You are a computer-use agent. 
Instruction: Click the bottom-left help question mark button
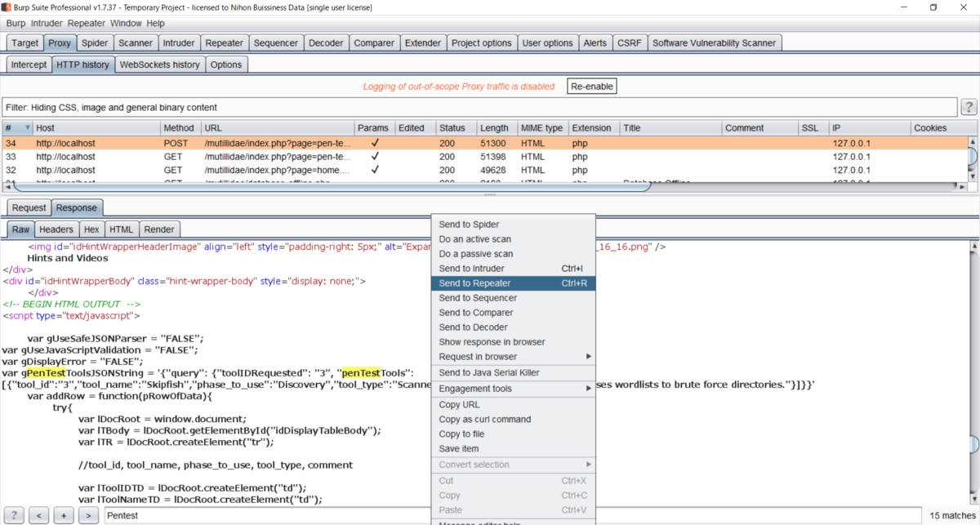pos(13,515)
